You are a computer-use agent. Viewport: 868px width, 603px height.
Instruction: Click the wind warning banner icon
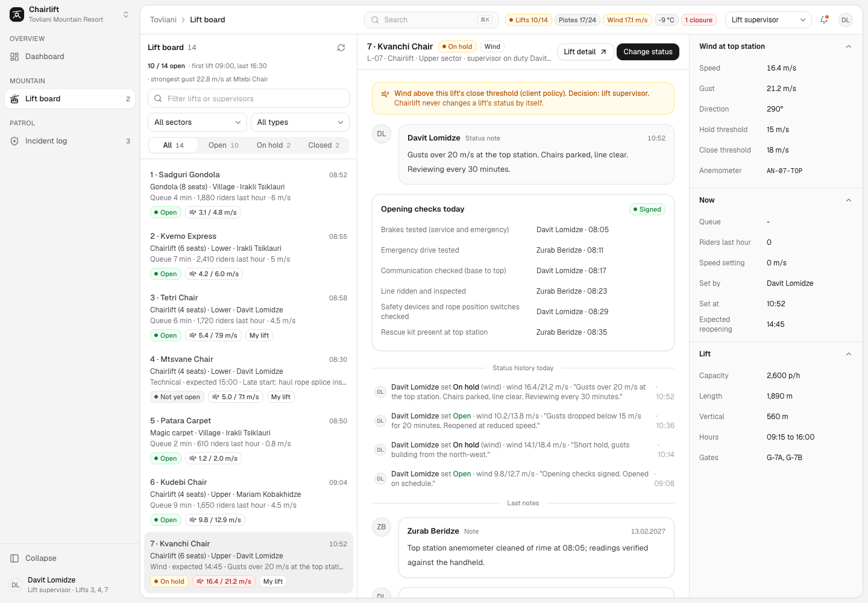(x=385, y=93)
